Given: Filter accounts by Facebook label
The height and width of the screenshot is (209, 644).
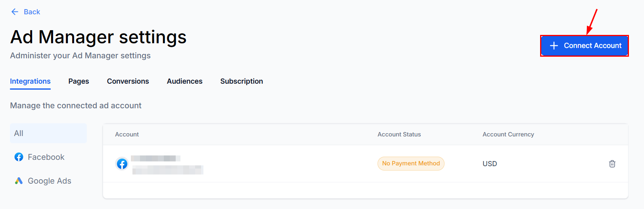Looking at the screenshot, I should pyautogui.click(x=46, y=157).
